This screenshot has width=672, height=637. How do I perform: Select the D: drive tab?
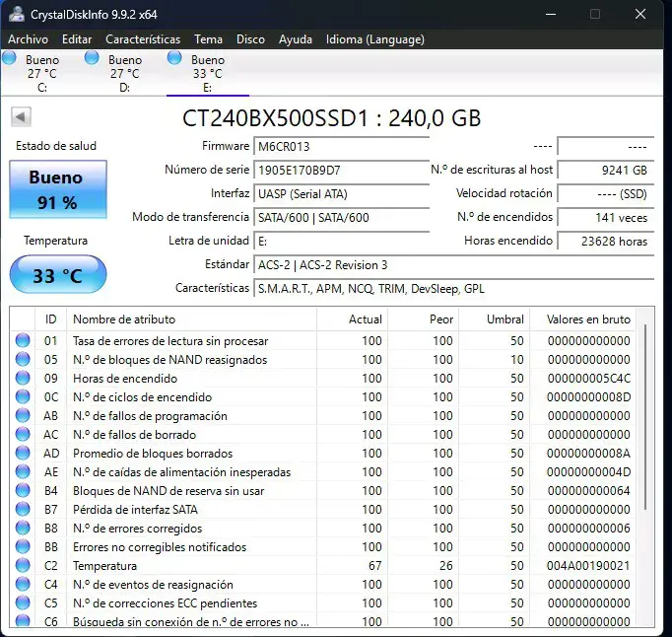pos(124,73)
